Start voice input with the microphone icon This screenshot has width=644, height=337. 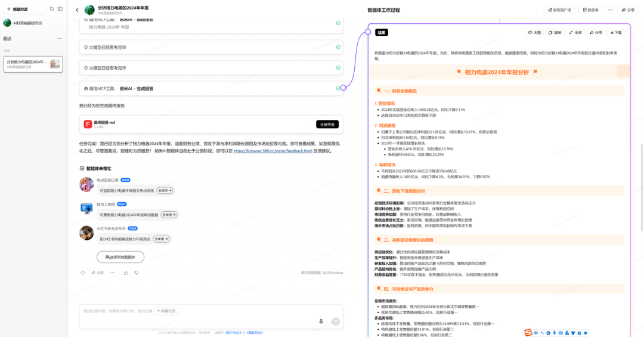pyautogui.click(x=321, y=321)
